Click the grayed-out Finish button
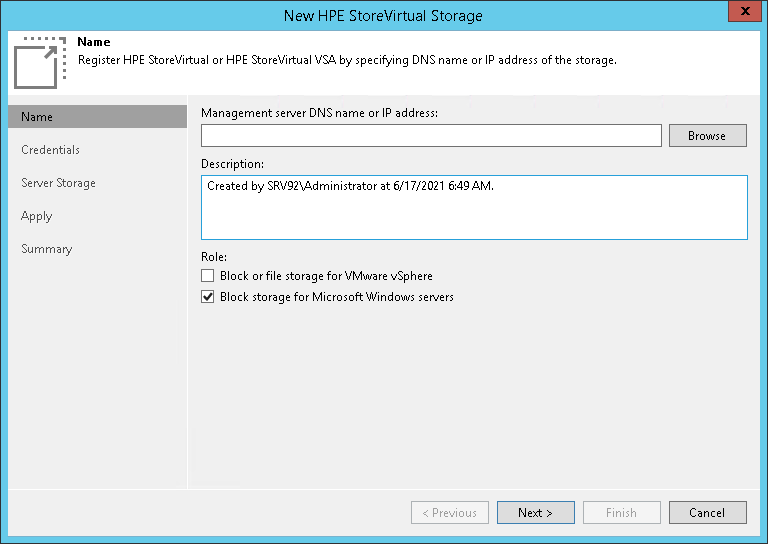Screen dimensions: 768x544 [x=622, y=513]
